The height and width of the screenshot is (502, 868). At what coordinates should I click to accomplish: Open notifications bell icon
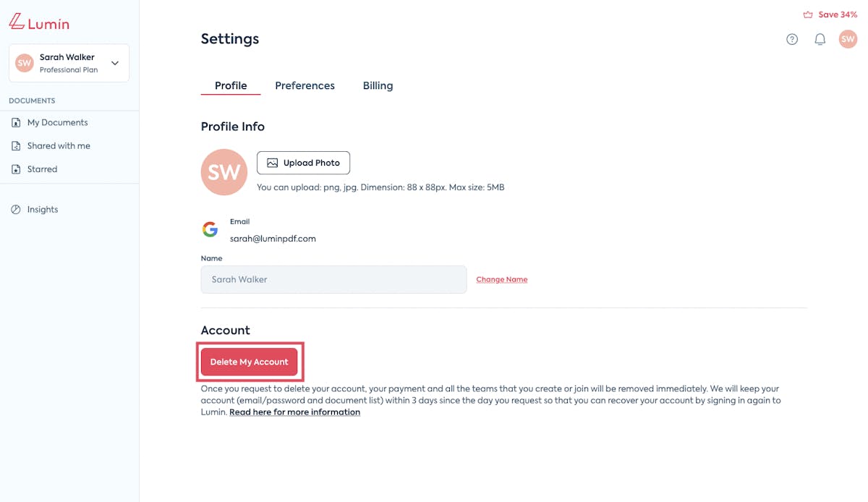click(x=820, y=39)
